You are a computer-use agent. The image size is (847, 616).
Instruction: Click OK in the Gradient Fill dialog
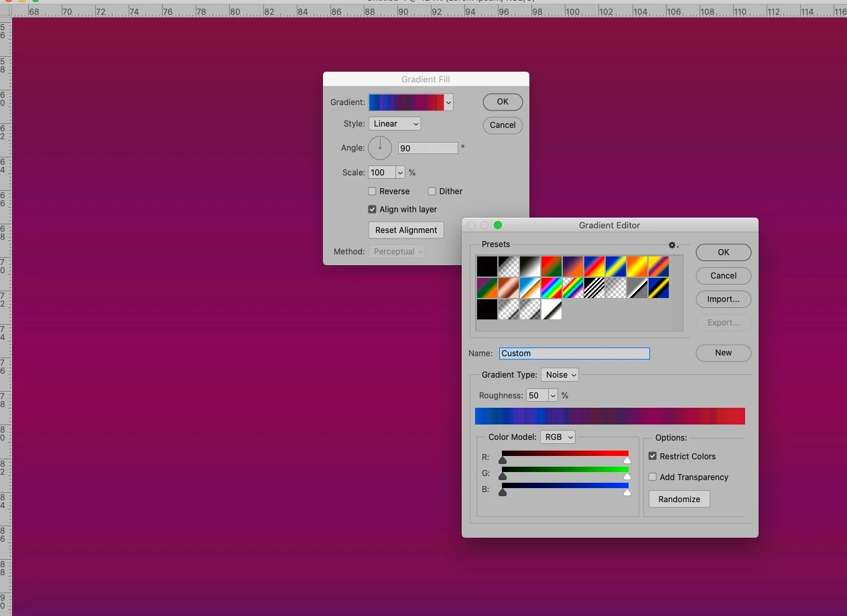(503, 102)
